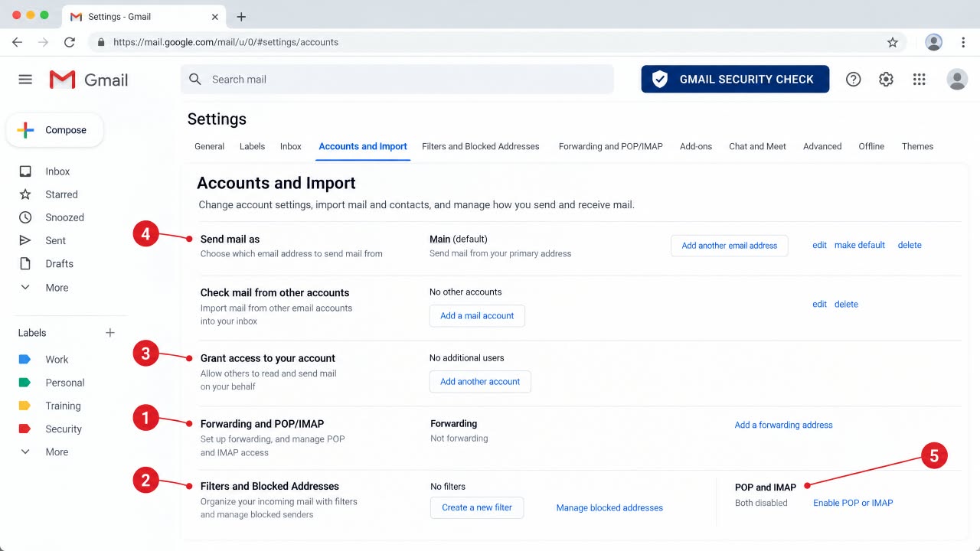Screen dimensions: 980x551
Task: Open Snoozed messages
Action: click(x=64, y=217)
